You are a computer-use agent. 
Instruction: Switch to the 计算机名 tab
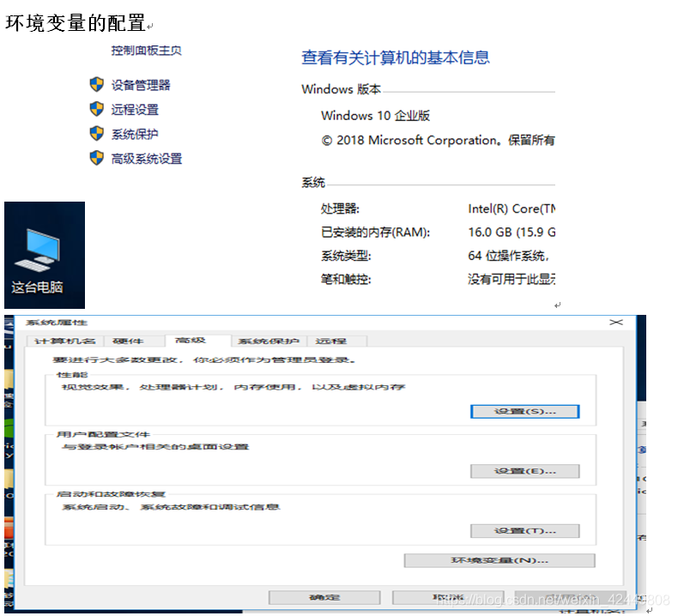65,341
